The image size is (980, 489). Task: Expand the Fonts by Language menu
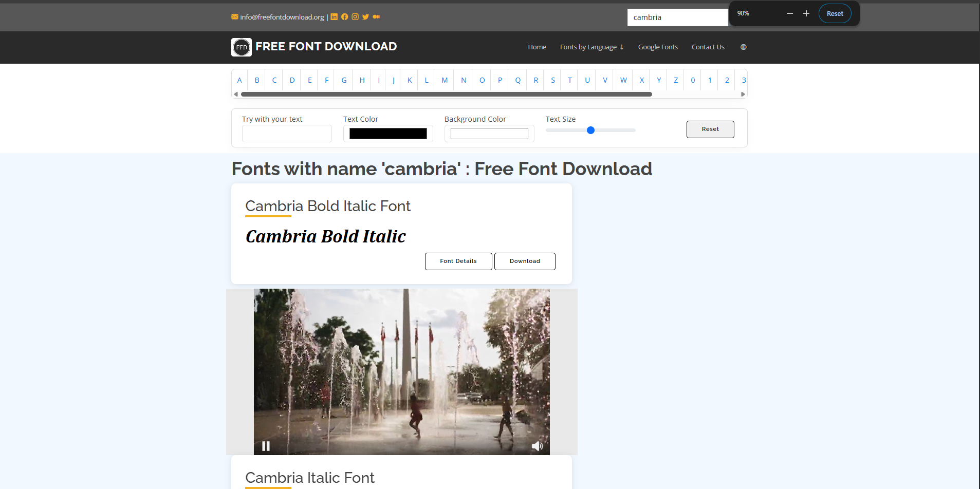point(591,47)
